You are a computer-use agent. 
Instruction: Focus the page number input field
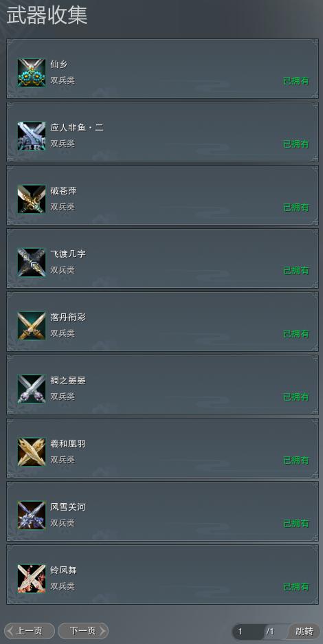248,631
